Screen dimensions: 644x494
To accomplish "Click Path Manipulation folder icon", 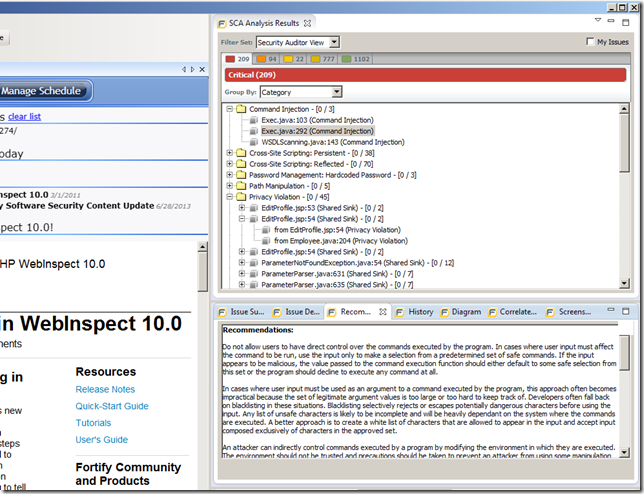I will click(x=241, y=186).
